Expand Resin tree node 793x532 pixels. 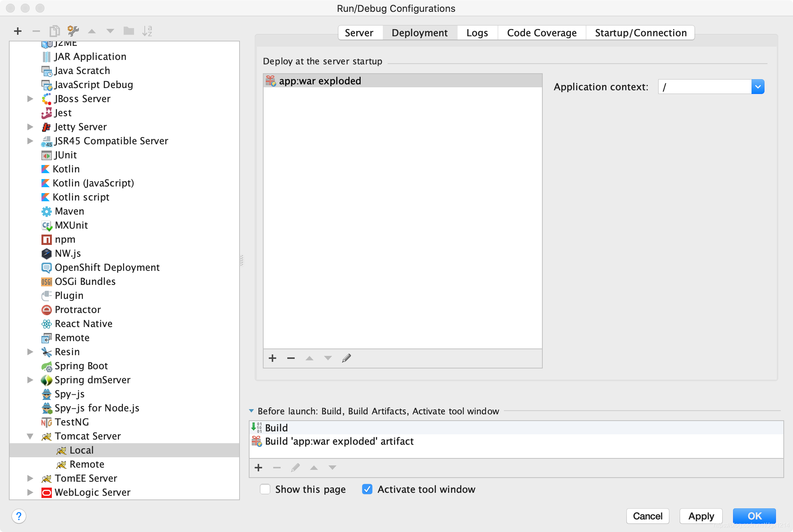click(x=30, y=352)
